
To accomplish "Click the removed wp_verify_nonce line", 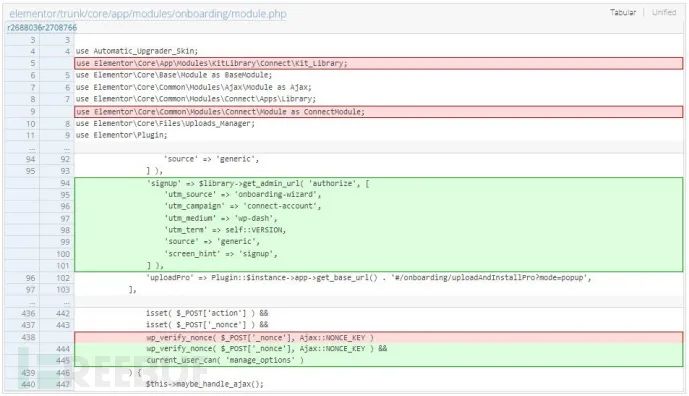I will [x=260, y=338].
